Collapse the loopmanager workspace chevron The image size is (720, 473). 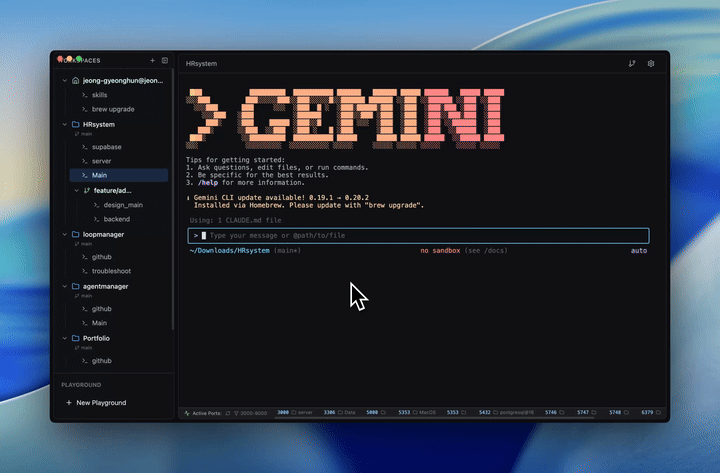click(65, 234)
